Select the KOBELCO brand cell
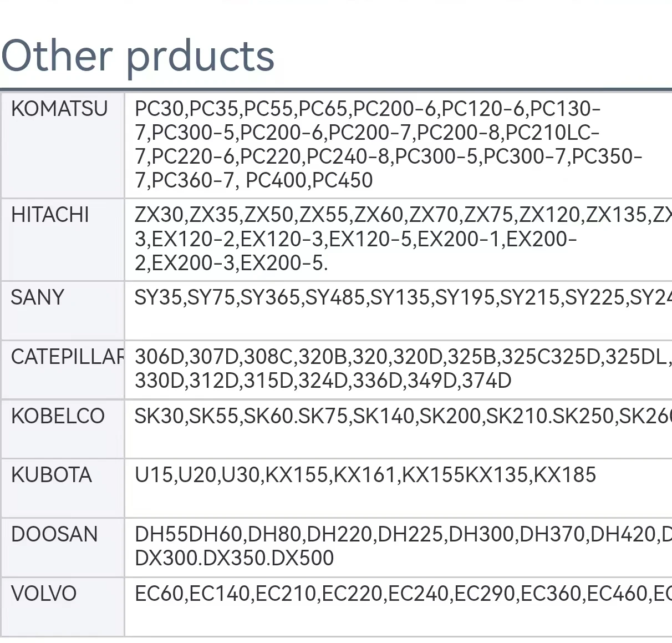The width and height of the screenshot is (672, 643). click(x=58, y=416)
